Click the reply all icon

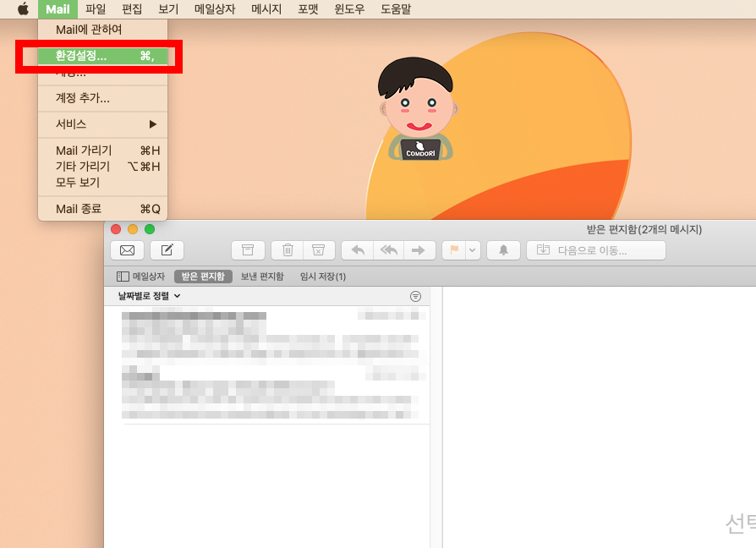point(389,250)
